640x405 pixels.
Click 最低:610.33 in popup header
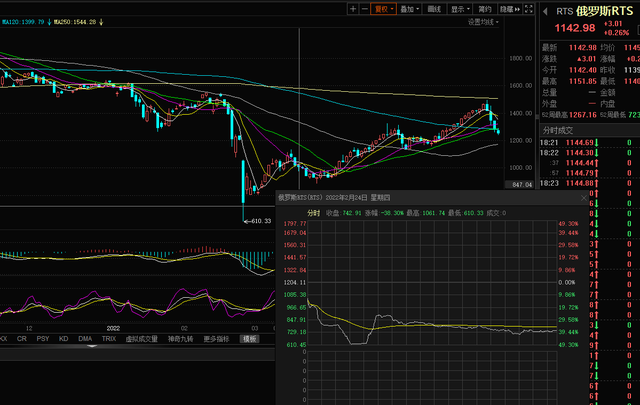tap(466, 213)
